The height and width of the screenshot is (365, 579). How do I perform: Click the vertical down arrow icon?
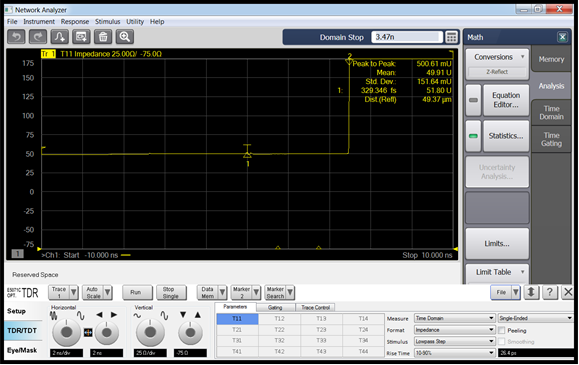[x=183, y=315]
